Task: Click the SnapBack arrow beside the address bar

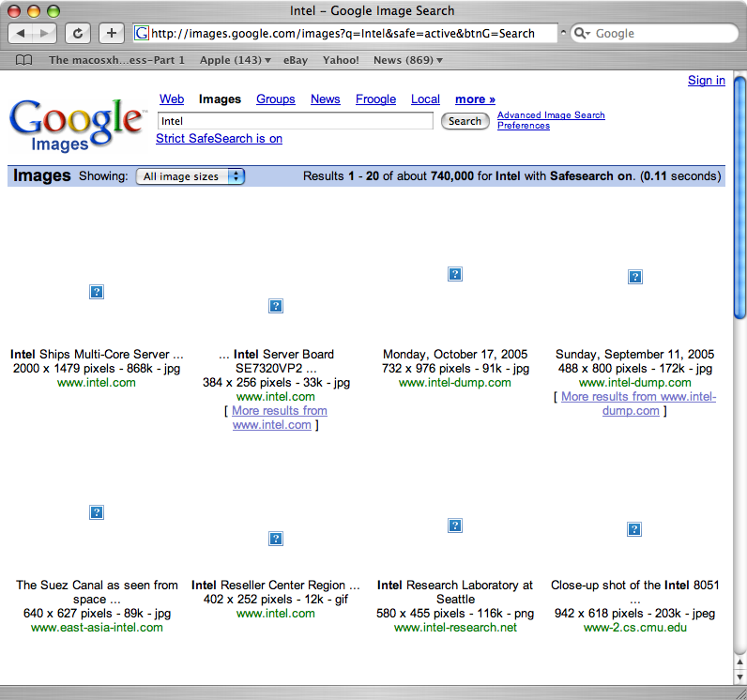Action: (563, 33)
